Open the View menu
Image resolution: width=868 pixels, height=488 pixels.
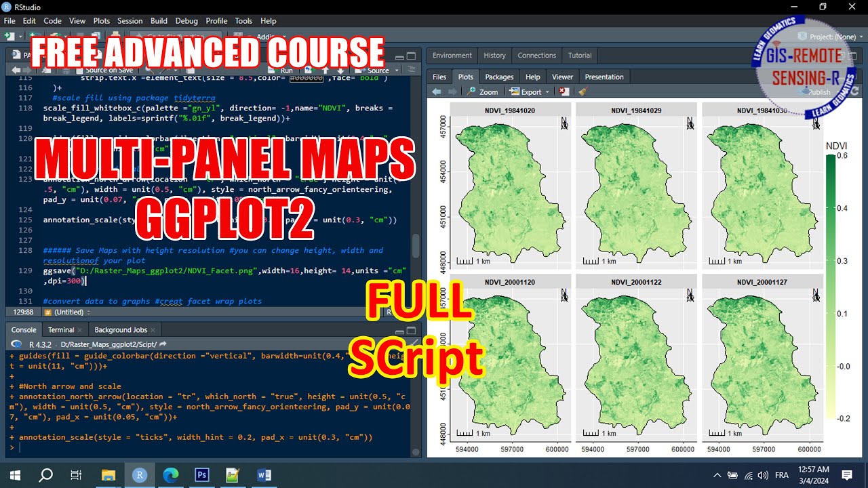(x=77, y=21)
